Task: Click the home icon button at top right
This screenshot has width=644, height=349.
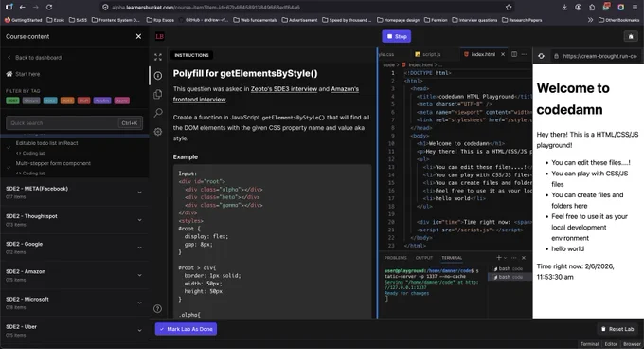Action: point(631,37)
